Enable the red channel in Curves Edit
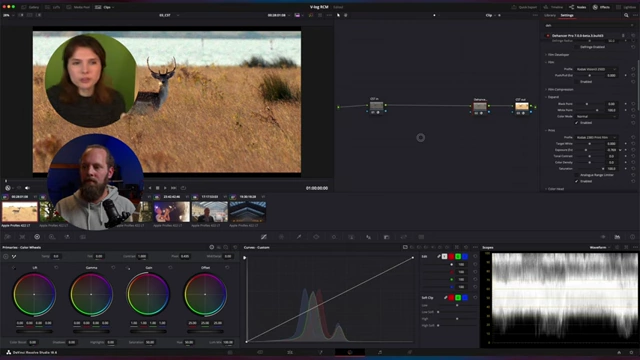This screenshot has height=360, width=640. coord(451,256)
